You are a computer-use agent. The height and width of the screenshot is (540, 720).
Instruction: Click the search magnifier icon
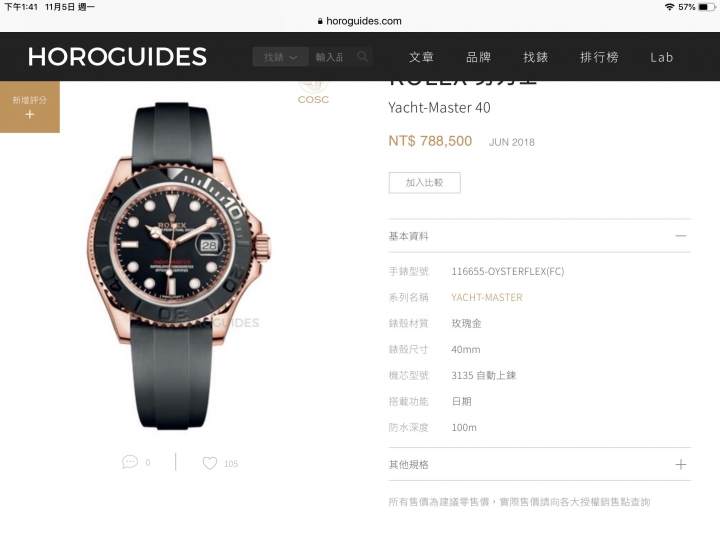click(363, 57)
